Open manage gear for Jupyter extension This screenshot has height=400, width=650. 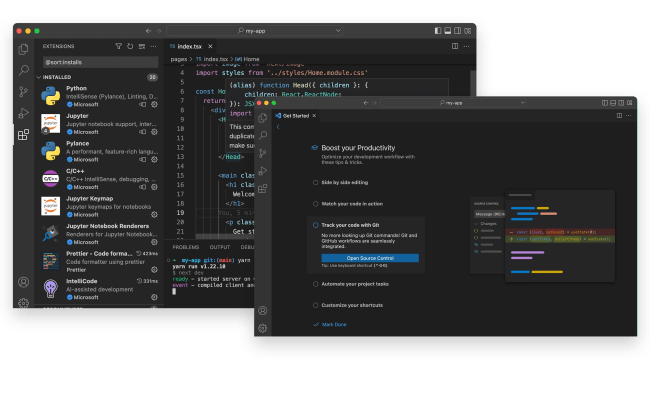(x=154, y=132)
